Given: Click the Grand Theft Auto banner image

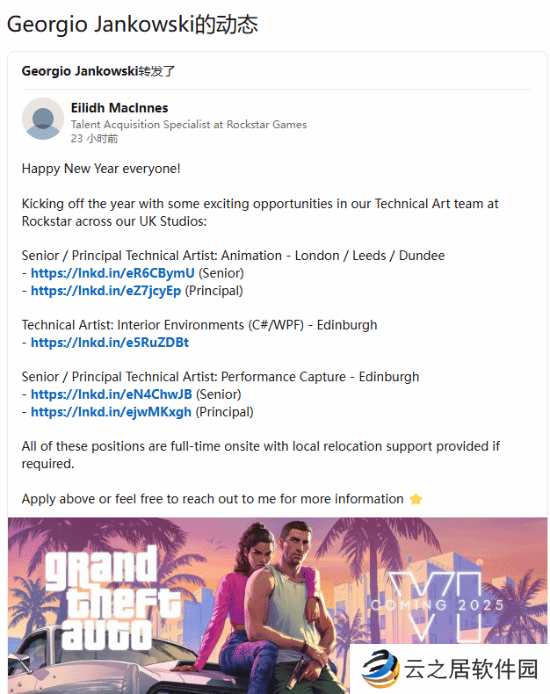Looking at the screenshot, I should click(x=277, y=605).
